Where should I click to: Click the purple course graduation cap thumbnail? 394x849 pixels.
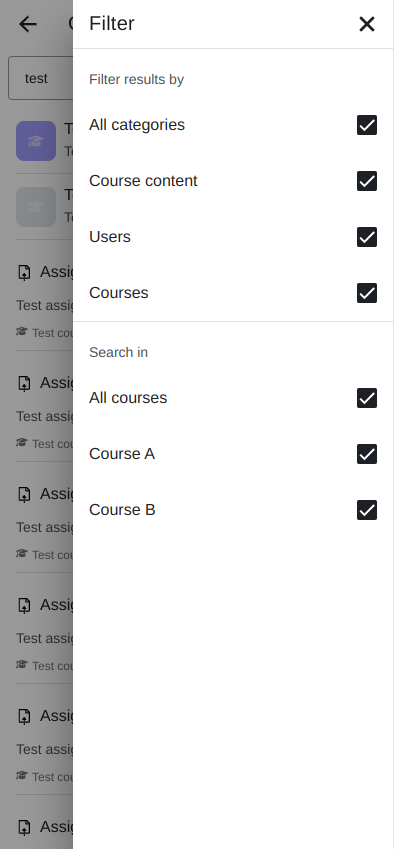pyautogui.click(x=36, y=141)
